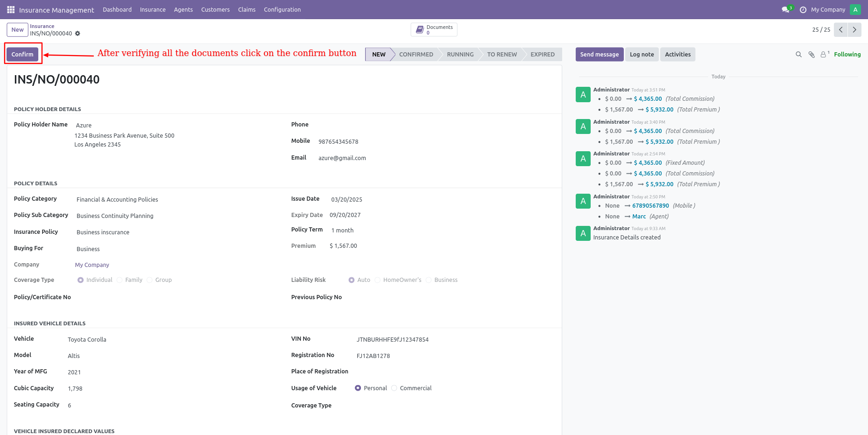Image resolution: width=868 pixels, height=435 pixels.
Task: Toggle the Following status
Action: 847,55
